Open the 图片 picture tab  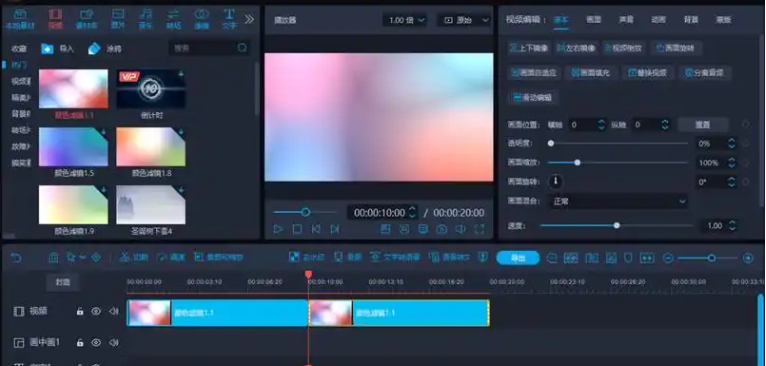tap(118, 19)
